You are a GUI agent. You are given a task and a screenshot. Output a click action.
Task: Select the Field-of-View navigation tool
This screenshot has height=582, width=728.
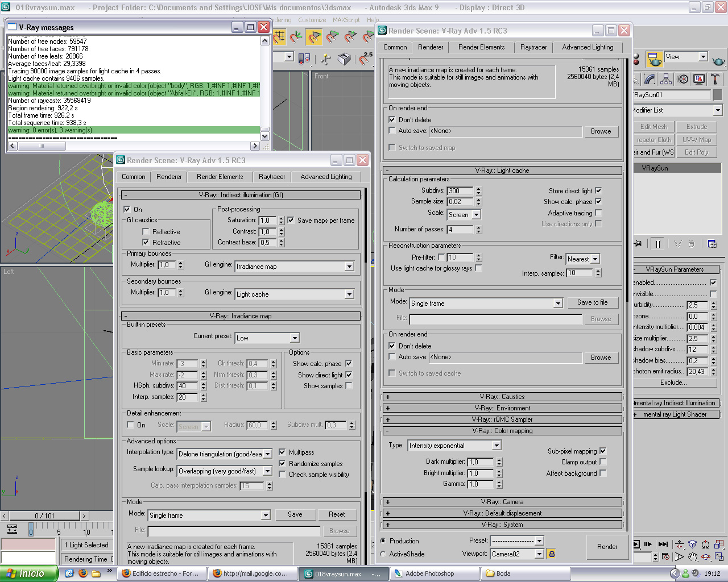pos(680,557)
